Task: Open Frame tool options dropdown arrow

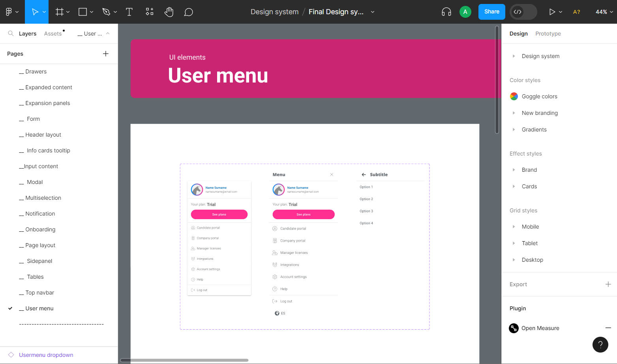Action: (68, 12)
